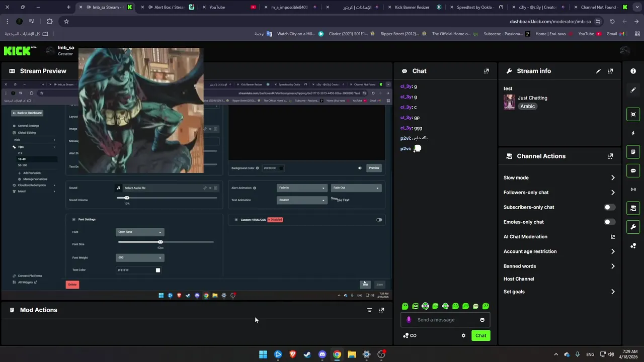Screen dimensions: 644x362
Task: Click the pencil icon in right sidebar
Action: 633,90
